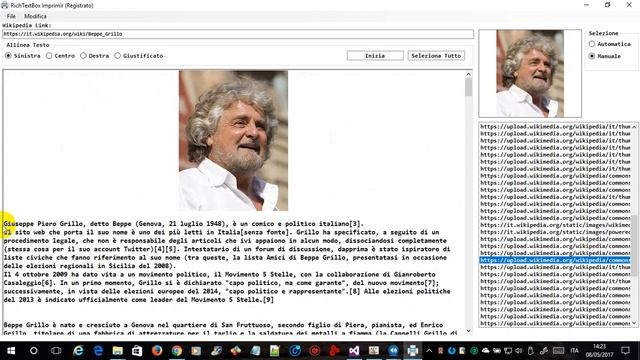
Task: Open File Explorer from the taskbar
Action: [118, 351]
